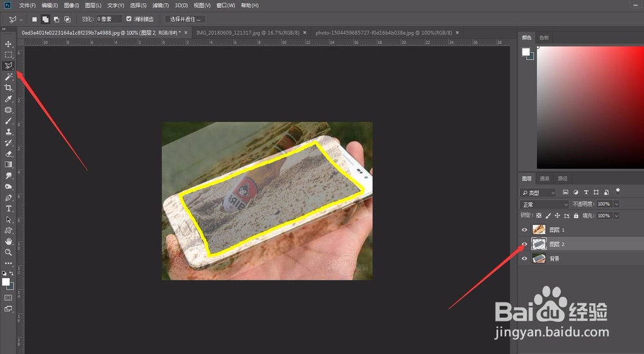Screen dimensions: 644x354
Task: Click the 选择并遮住 button
Action: pyautogui.click(x=185, y=19)
